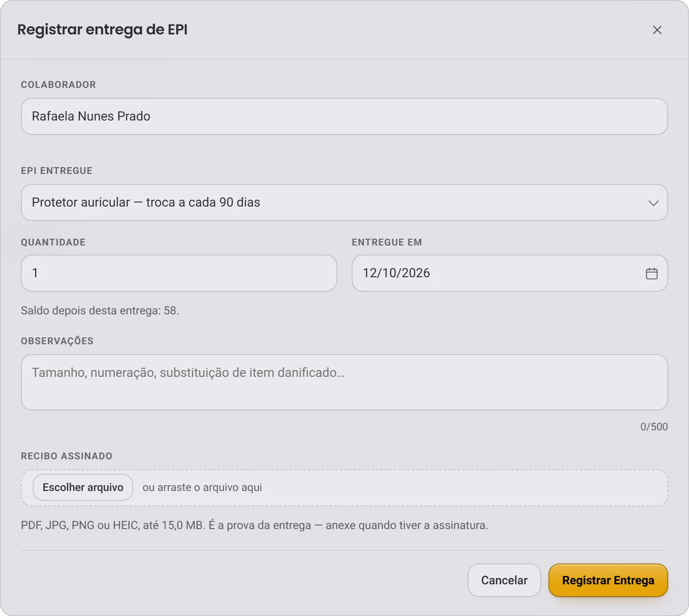Submit with Registrar Entrega button
The image size is (689, 616).
click(608, 580)
